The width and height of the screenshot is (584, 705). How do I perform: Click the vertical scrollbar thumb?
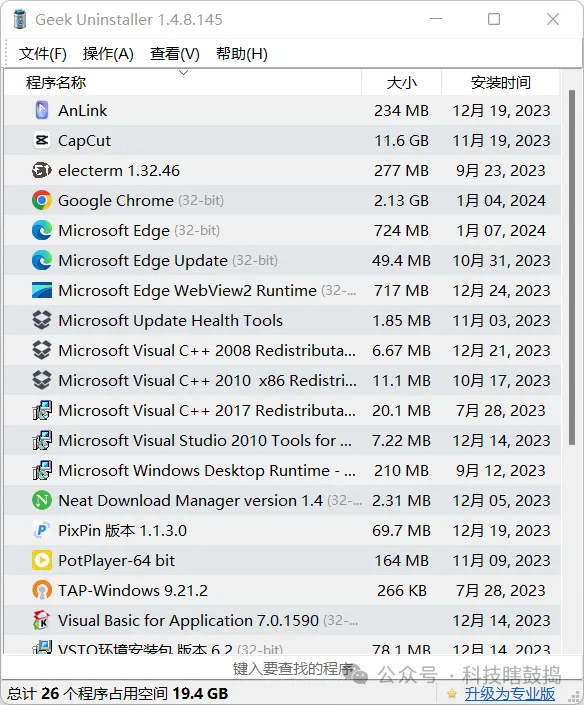click(571, 268)
